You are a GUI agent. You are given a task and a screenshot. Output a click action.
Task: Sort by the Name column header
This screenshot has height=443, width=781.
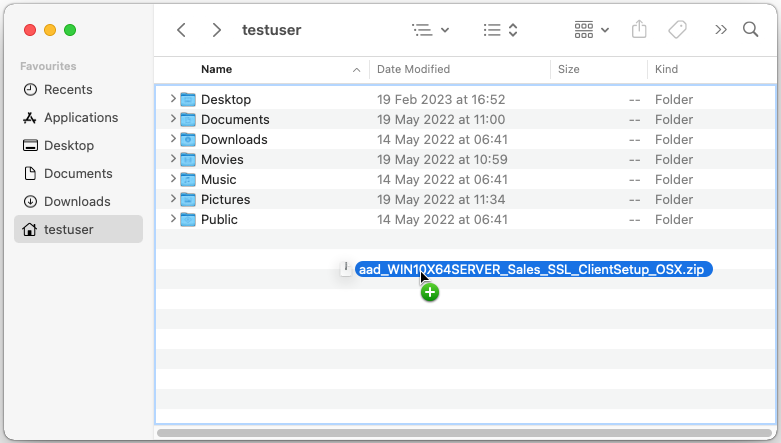click(216, 69)
